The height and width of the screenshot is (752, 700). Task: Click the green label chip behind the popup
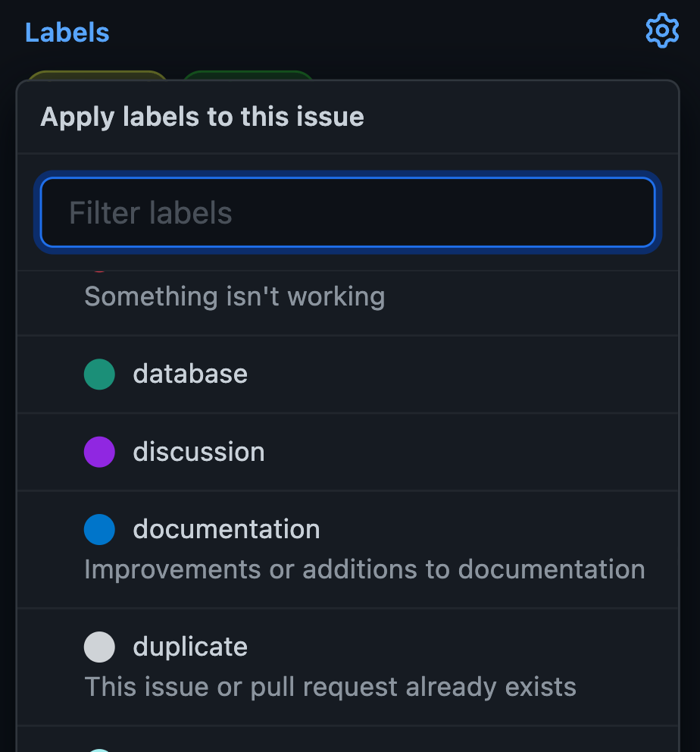[x=247, y=76]
